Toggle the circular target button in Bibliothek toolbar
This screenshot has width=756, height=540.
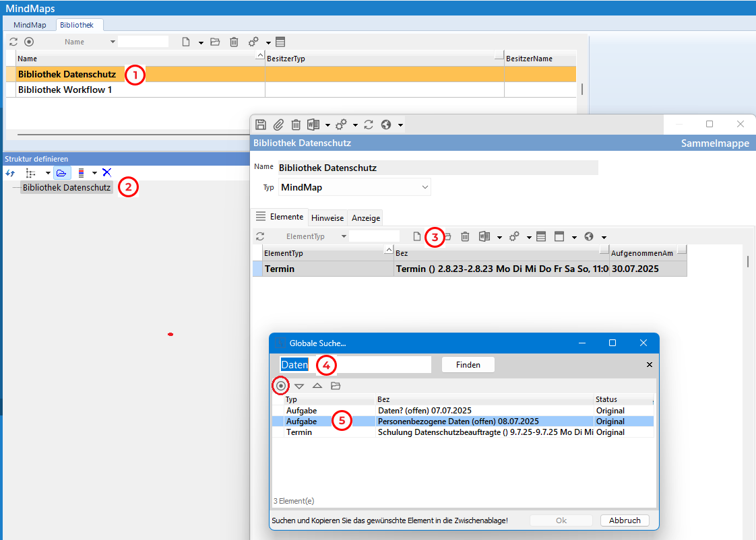[x=29, y=42]
